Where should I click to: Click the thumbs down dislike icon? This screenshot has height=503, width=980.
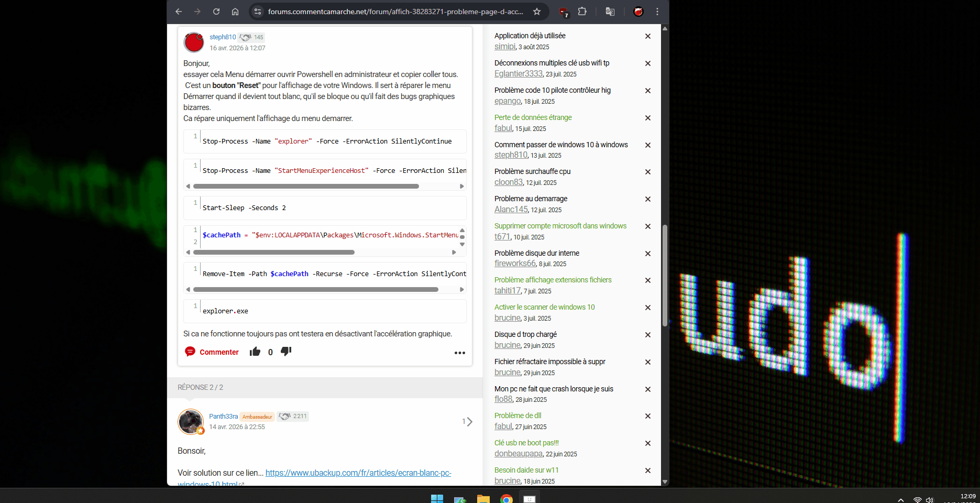click(286, 352)
